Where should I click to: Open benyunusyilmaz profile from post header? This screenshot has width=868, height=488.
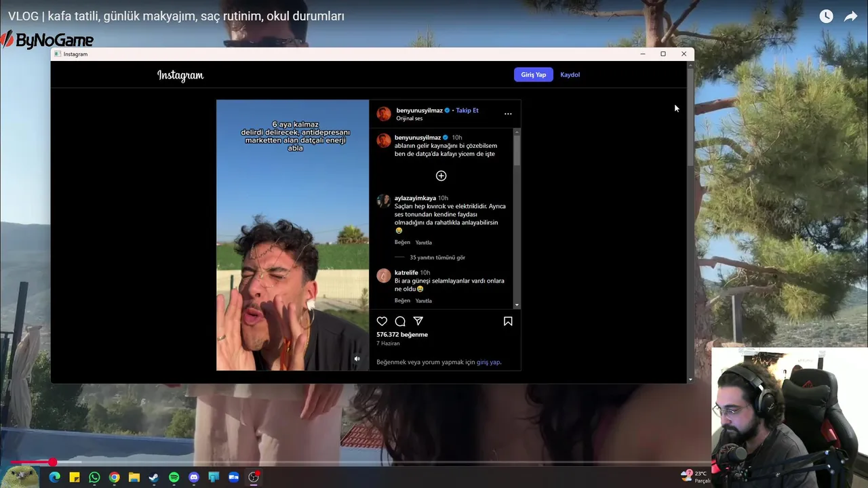pyautogui.click(x=419, y=110)
